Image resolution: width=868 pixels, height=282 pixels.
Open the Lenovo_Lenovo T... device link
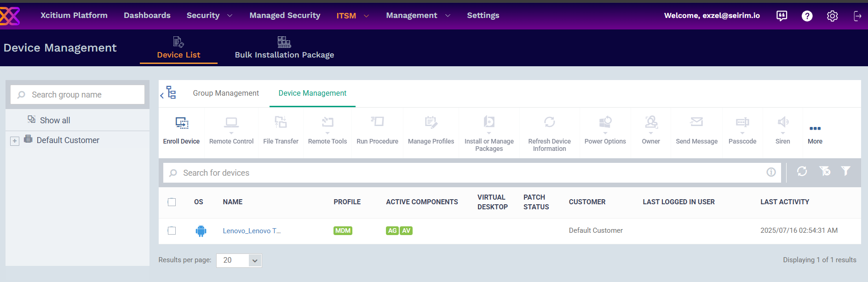point(252,231)
